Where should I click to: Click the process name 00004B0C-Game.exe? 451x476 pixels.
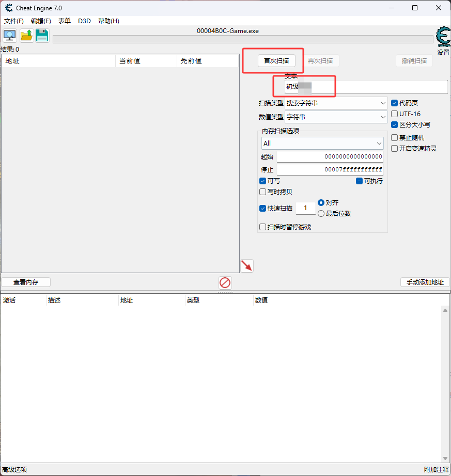[x=228, y=31]
